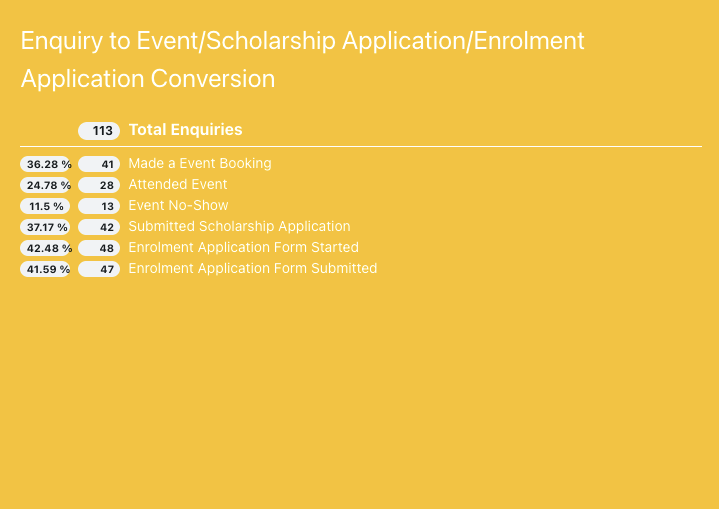Click the 36.28 % percentage badge
The image size is (719, 509).
(46, 164)
